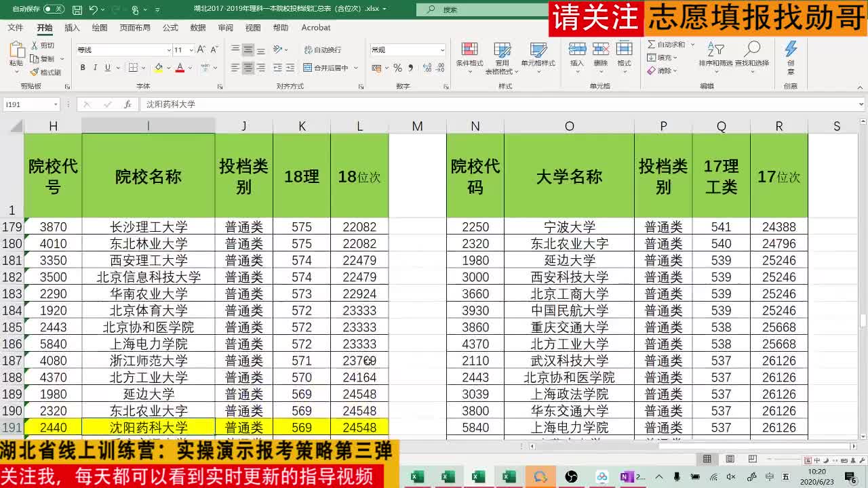868x488 pixels.
Task: Collapse the ribbon with the caret
Action: click(861, 87)
